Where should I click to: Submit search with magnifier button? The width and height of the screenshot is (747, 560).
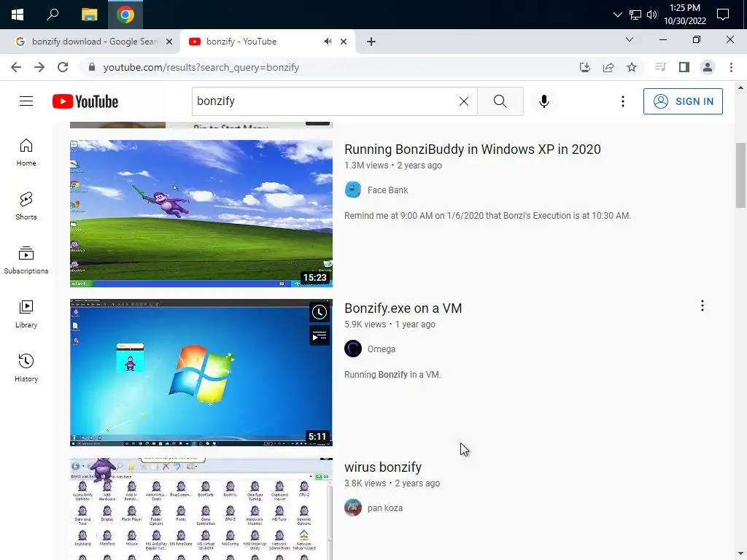(x=500, y=101)
